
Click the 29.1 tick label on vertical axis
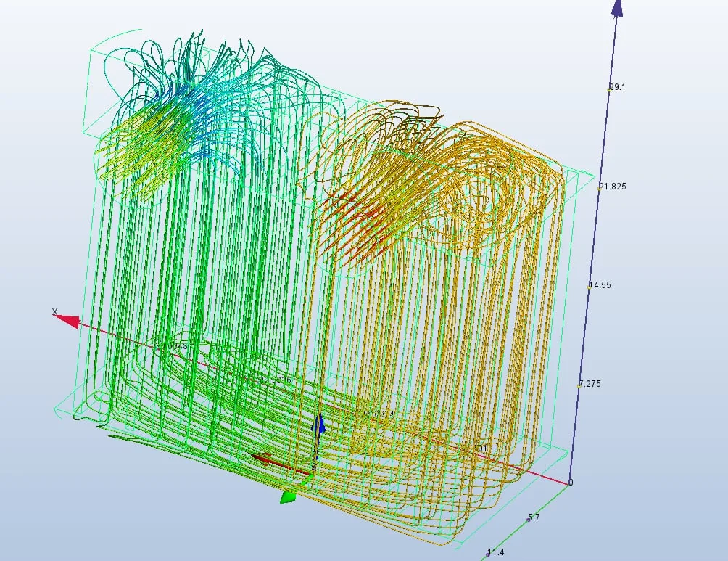click(618, 87)
